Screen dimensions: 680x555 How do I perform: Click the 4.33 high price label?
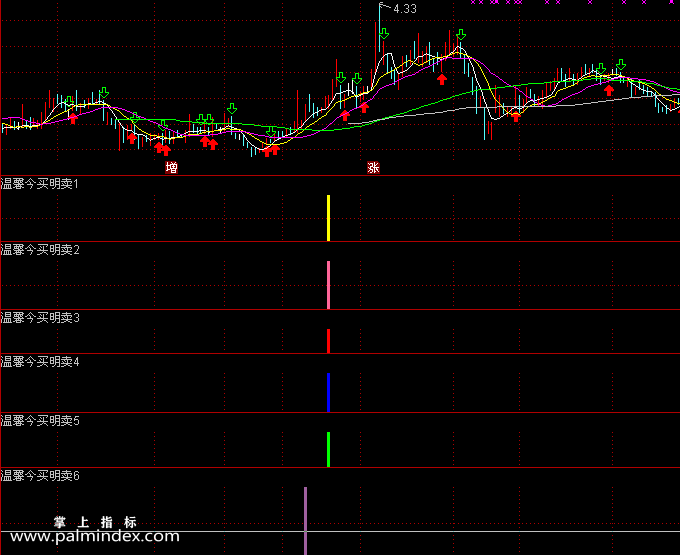tap(405, 9)
